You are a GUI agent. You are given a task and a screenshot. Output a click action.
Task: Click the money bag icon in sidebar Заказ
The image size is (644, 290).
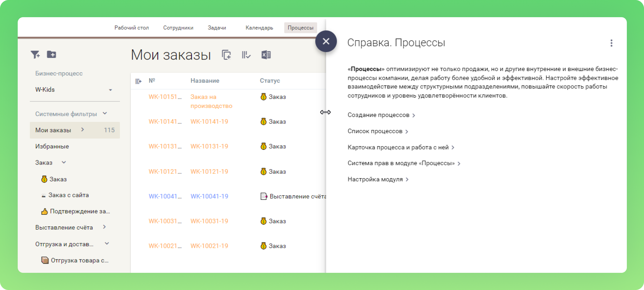tap(44, 179)
